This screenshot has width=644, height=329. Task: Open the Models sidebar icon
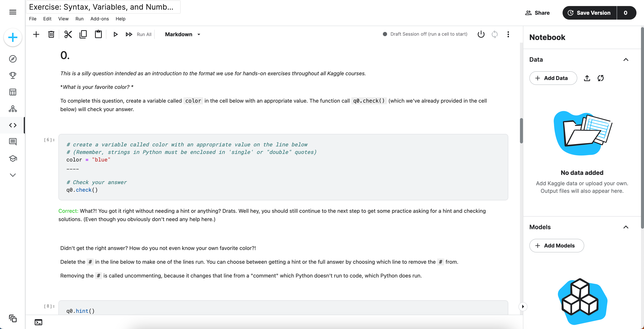pyautogui.click(x=12, y=109)
